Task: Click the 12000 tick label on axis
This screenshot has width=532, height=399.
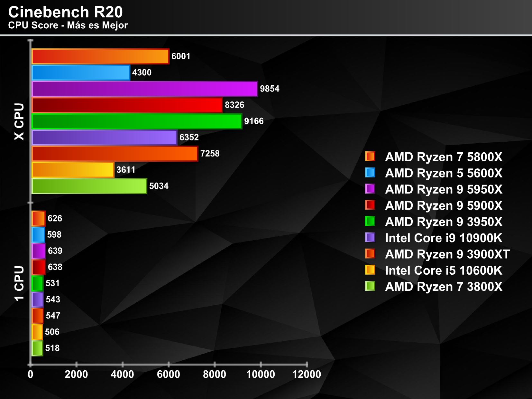Action: 307,374
